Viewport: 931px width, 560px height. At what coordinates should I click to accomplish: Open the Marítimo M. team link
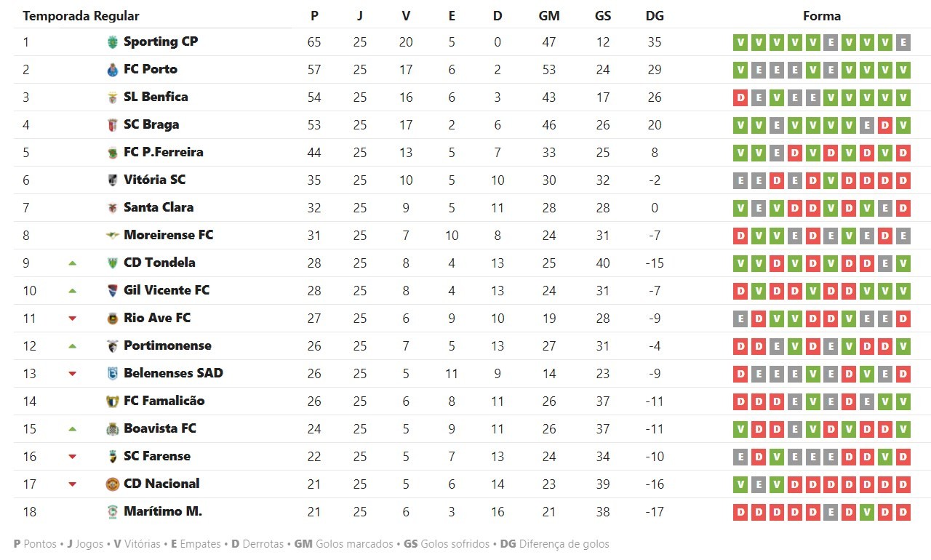[x=163, y=511]
